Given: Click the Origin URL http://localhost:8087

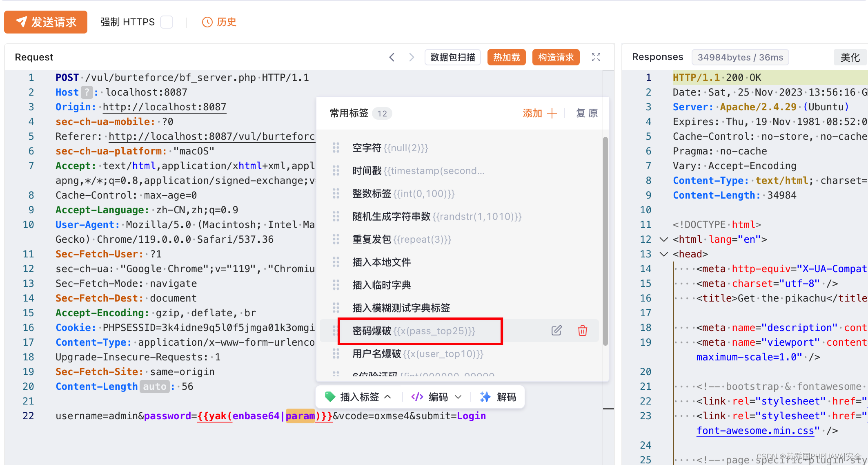Looking at the screenshot, I should [165, 107].
